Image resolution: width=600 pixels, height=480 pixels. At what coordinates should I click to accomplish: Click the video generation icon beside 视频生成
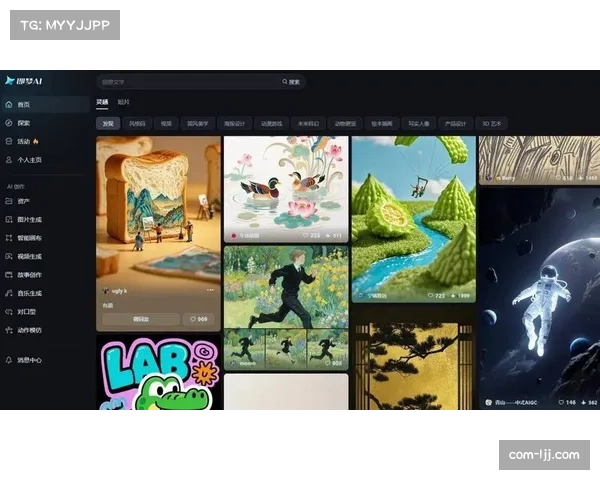point(9,256)
